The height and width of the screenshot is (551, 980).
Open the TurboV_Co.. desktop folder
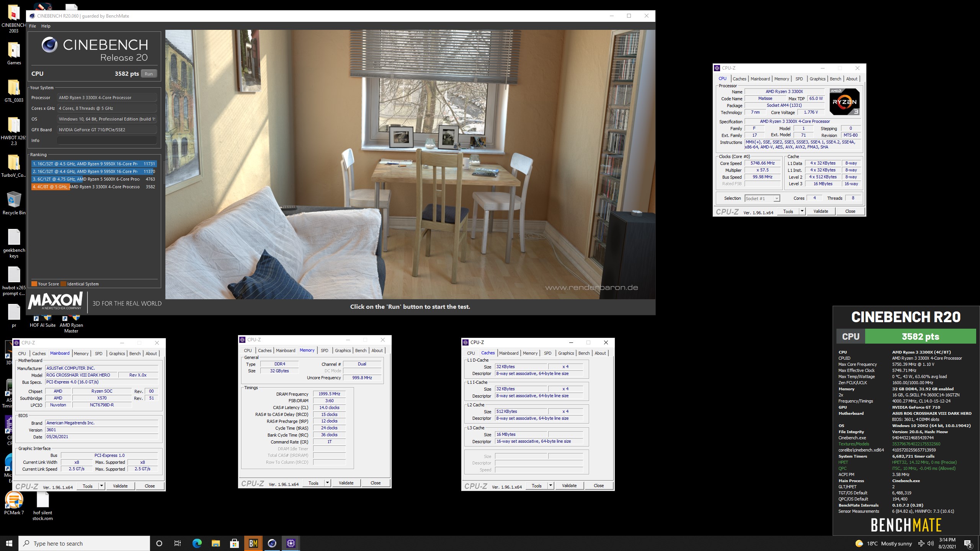click(x=14, y=166)
